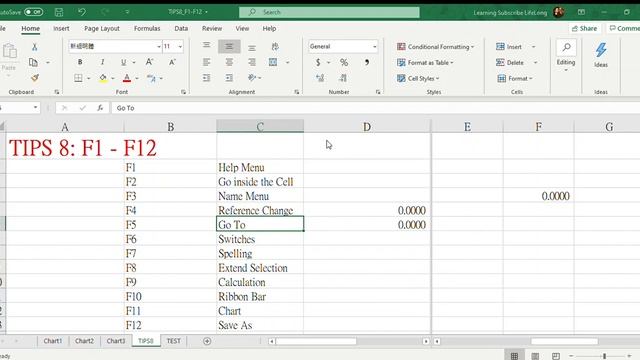Toggle Bold formatting
This screenshot has width=640, height=360.
(80, 62)
